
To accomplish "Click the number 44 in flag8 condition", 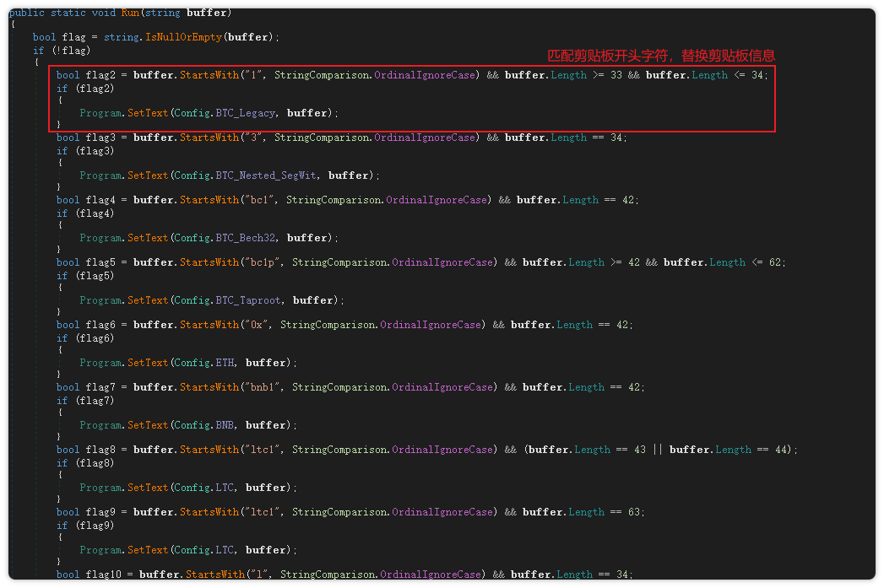I will [780, 450].
